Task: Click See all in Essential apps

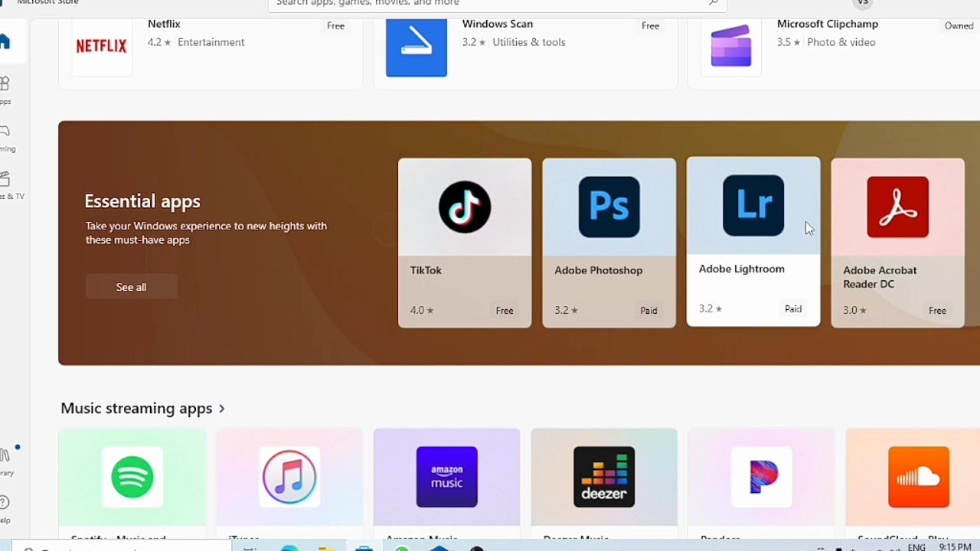Action: [131, 287]
